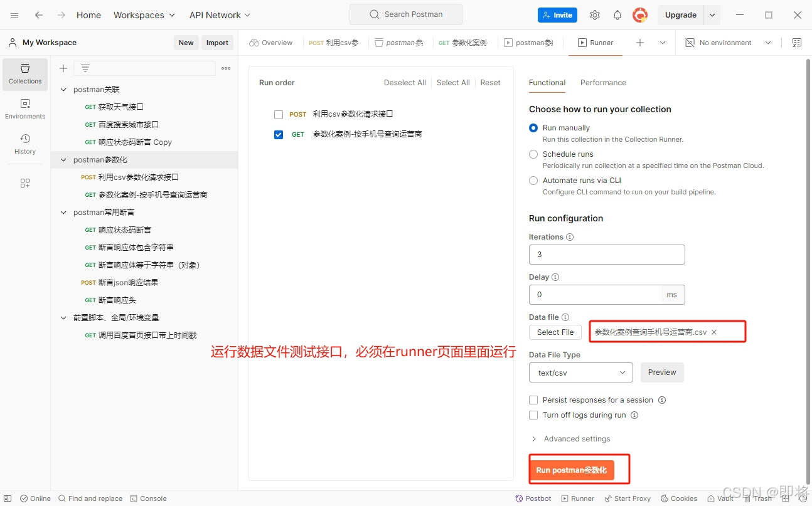Remove the selected csv data file
The image size is (812, 506).
click(x=714, y=332)
